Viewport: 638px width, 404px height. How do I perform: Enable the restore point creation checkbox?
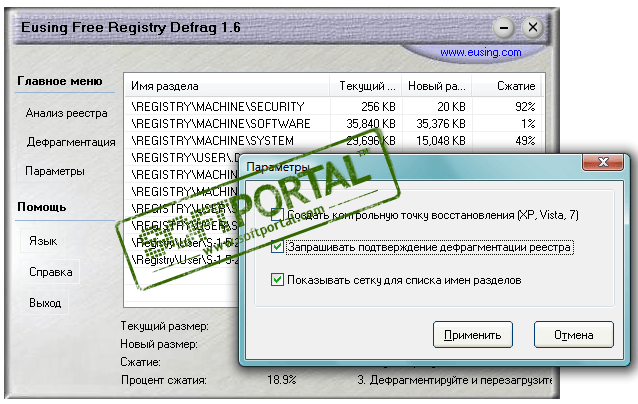point(277,214)
